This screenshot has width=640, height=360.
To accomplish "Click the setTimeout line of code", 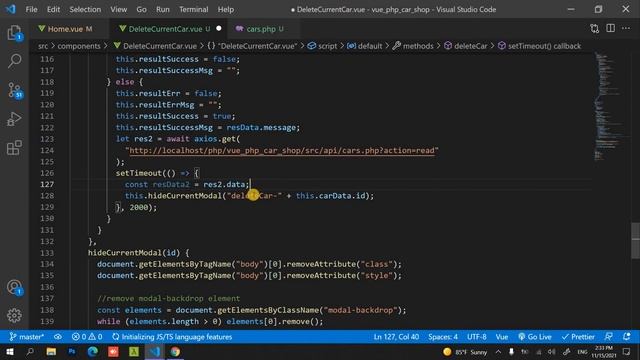I will coord(157,173).
